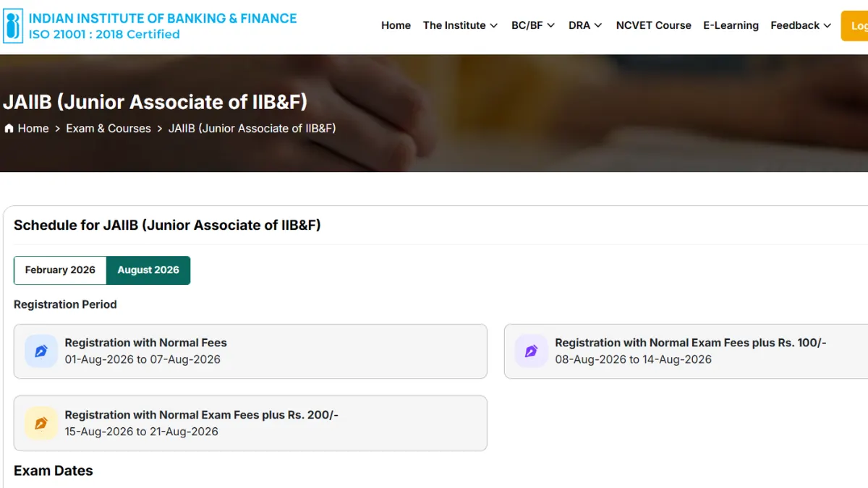
Task: Click the 'Schedule for JAIIB' section heading
Action: click(167, 226)
